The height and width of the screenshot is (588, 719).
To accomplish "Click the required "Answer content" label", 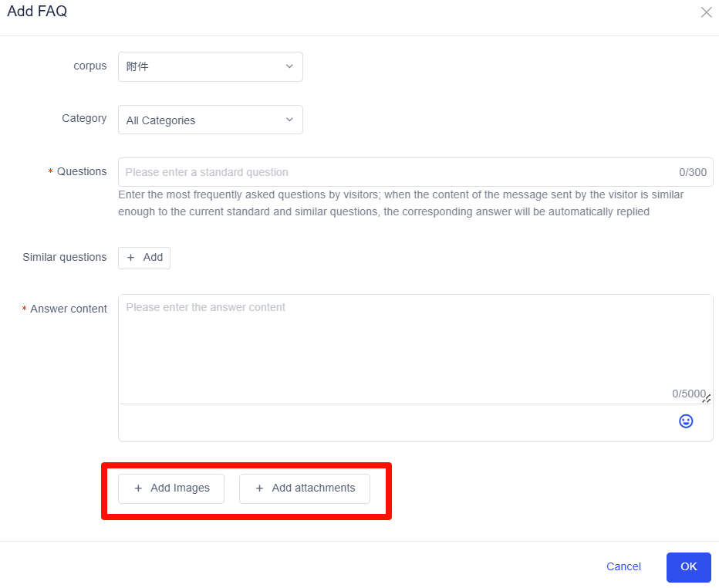I will pyautogui.click(x=69, y=309).
